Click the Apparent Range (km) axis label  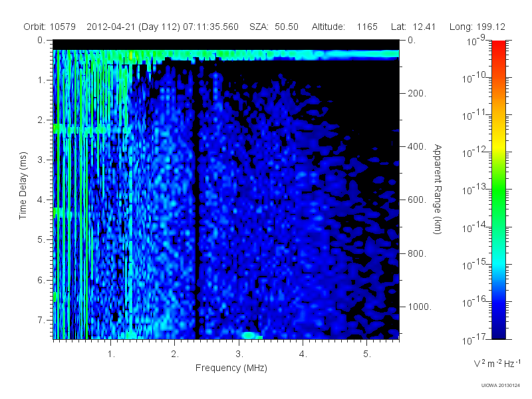pyautogui.click(x=438, y=189)
